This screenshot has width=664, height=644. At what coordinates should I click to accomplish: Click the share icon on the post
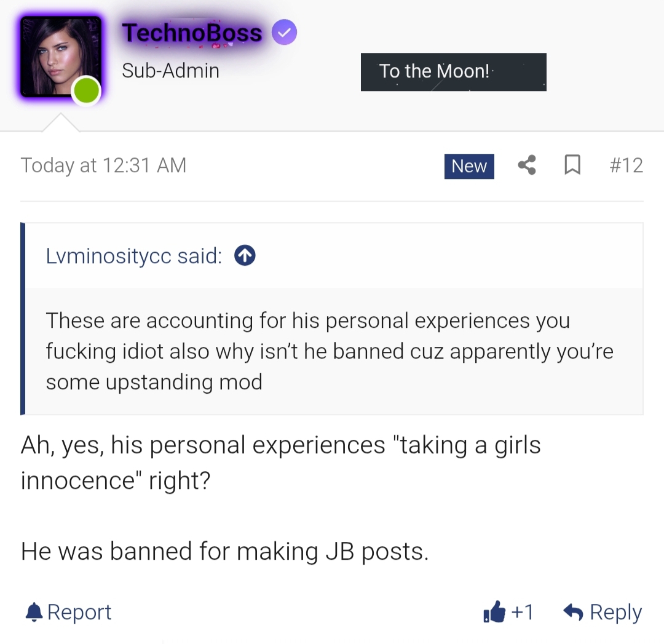pos(527,165)
